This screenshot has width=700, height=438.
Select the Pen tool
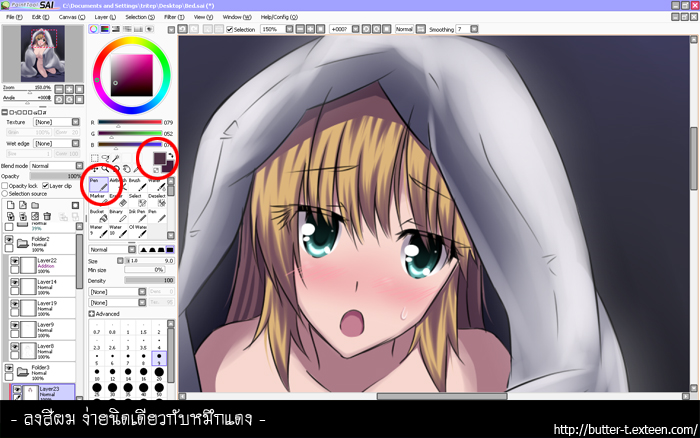click(99, 185)
